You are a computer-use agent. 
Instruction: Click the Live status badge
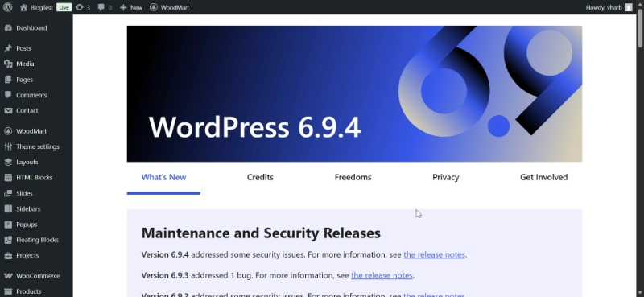point(64,7)
